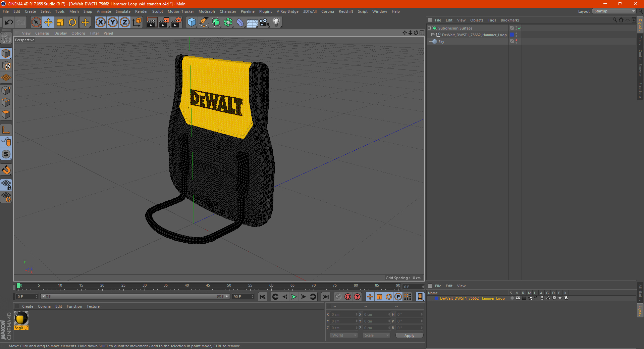Click Render View clapperboard icon
Viewport: 644px width, 349px height.
coord(152,22)
